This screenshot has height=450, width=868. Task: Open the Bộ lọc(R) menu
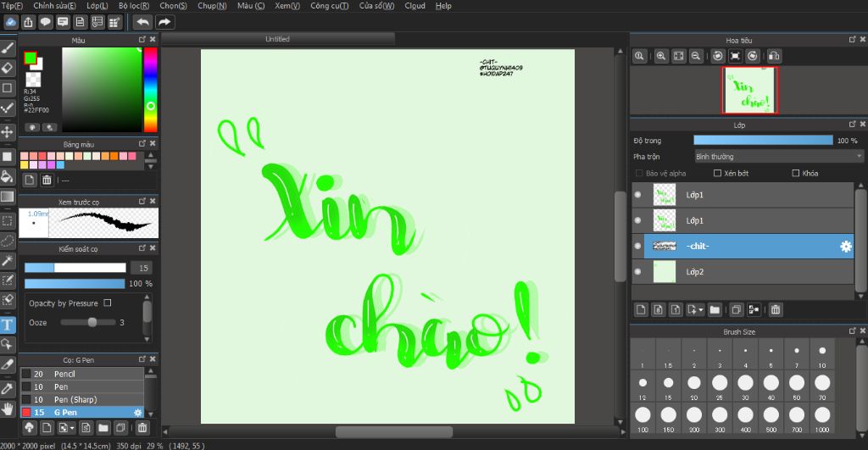(134, 6)
